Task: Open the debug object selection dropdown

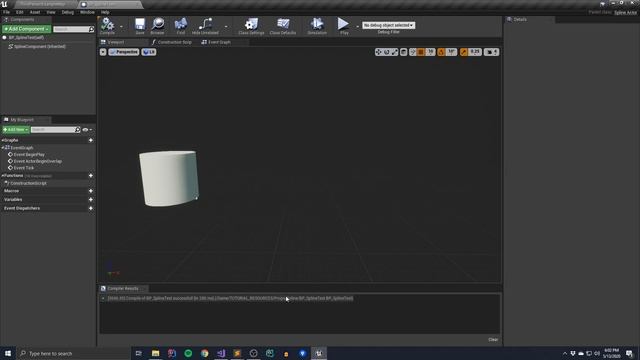Action: (389, 25)
